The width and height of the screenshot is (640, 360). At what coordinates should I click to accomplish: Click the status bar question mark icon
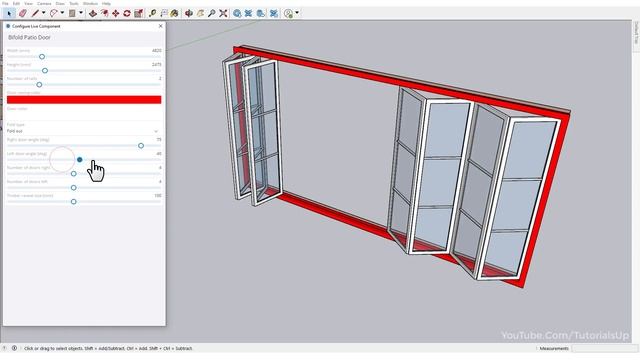[4, 348]
